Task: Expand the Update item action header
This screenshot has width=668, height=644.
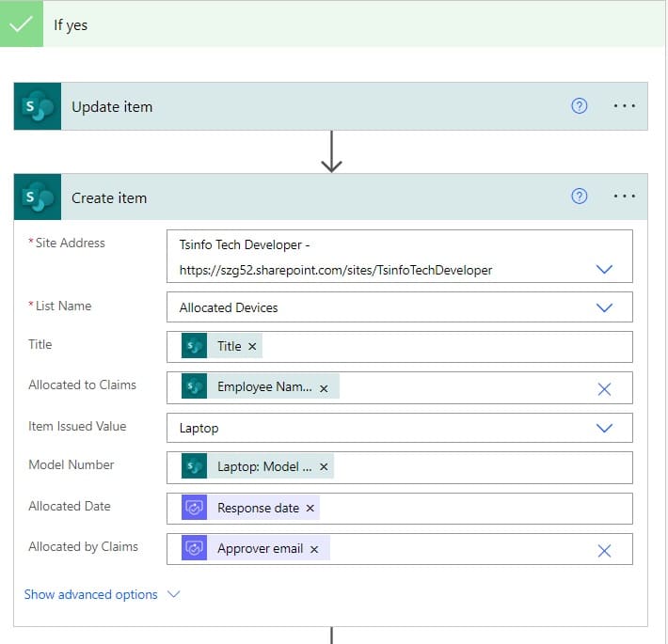Action: (330, 106)
